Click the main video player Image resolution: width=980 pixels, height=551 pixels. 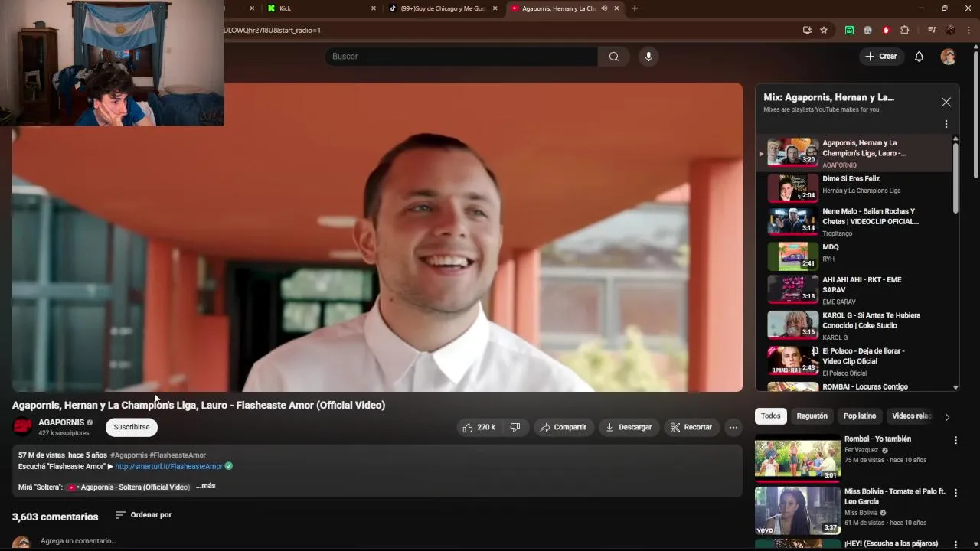[x=377, y=237]
